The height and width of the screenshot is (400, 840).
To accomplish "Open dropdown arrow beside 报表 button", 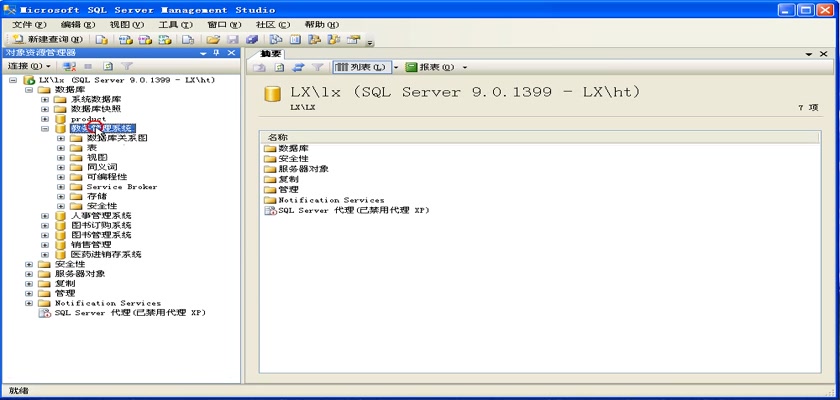I will point(464,67).
